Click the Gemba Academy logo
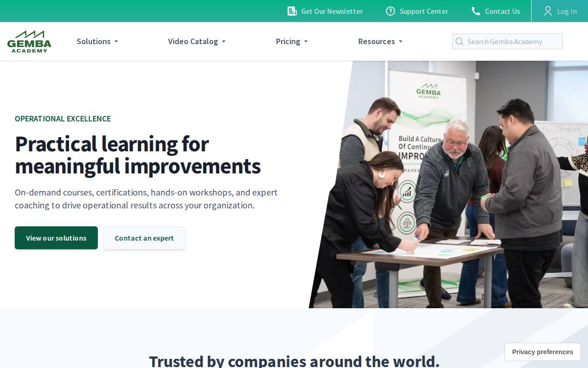Screen dimensions: 588x368 (x=29, y=41)
